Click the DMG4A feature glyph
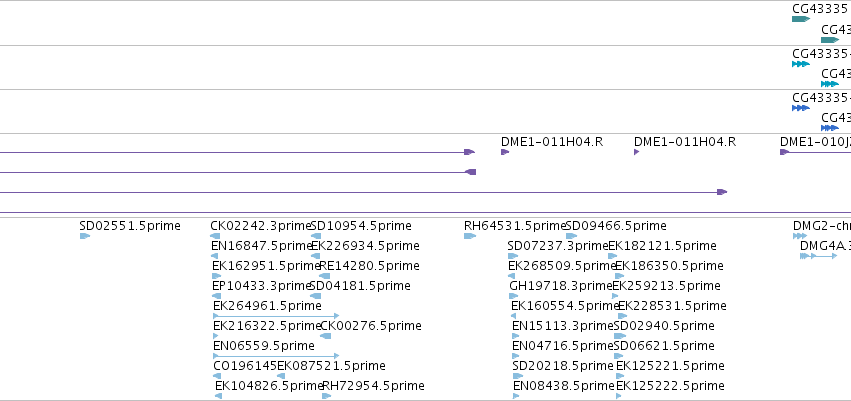This screenshot has height=401, width=851. [818, 256]
